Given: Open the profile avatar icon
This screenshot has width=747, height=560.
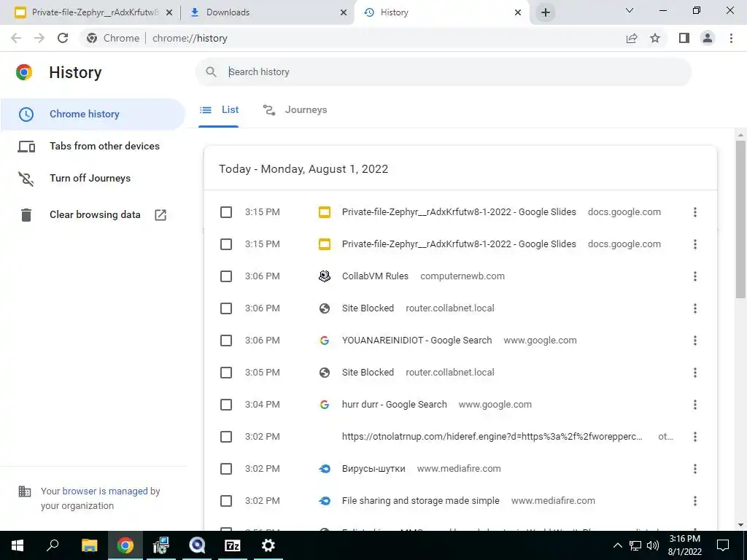Looking at the screenshot, I should click(x=708, y=38).
